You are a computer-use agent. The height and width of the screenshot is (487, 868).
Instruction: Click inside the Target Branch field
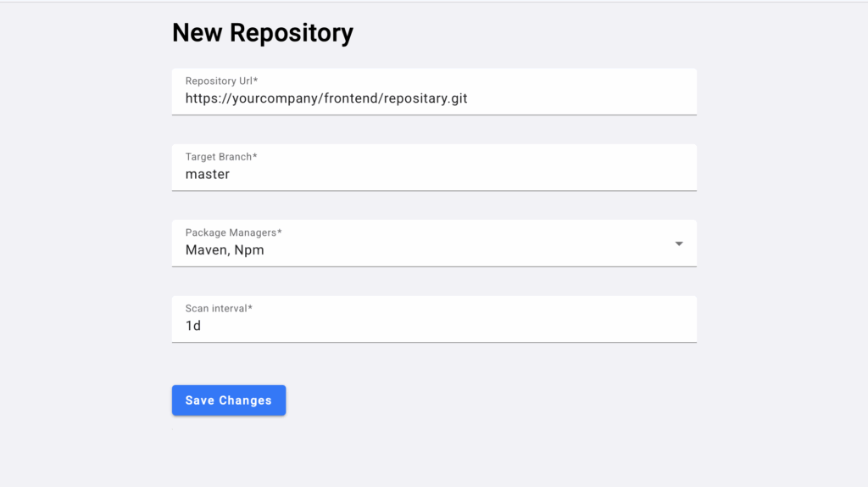[434, 168]
